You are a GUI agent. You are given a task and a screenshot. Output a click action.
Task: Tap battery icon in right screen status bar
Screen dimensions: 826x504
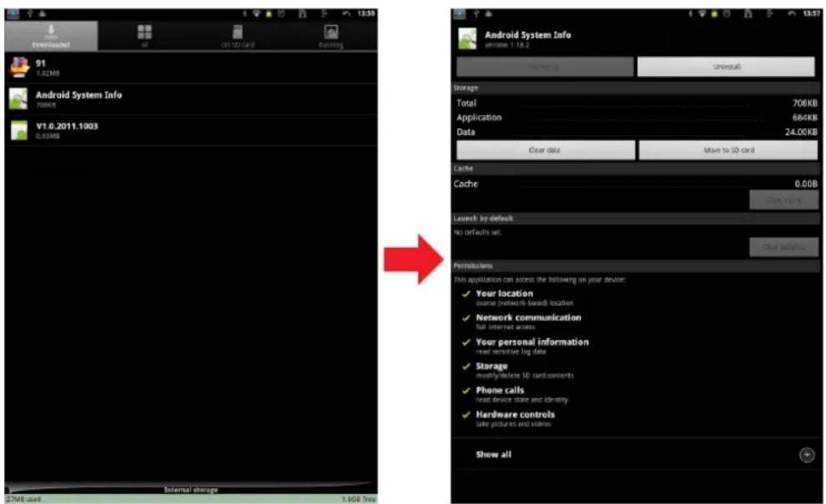click(714, 13)
